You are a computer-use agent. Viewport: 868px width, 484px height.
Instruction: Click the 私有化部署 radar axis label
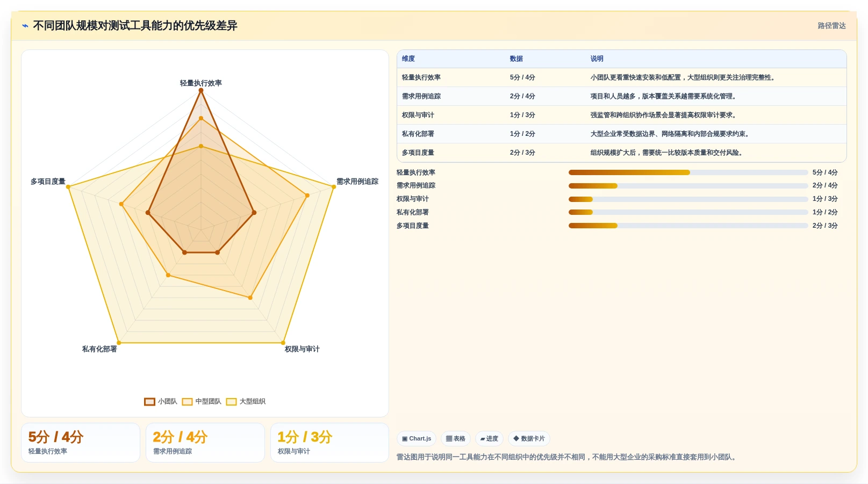[99, 349]
